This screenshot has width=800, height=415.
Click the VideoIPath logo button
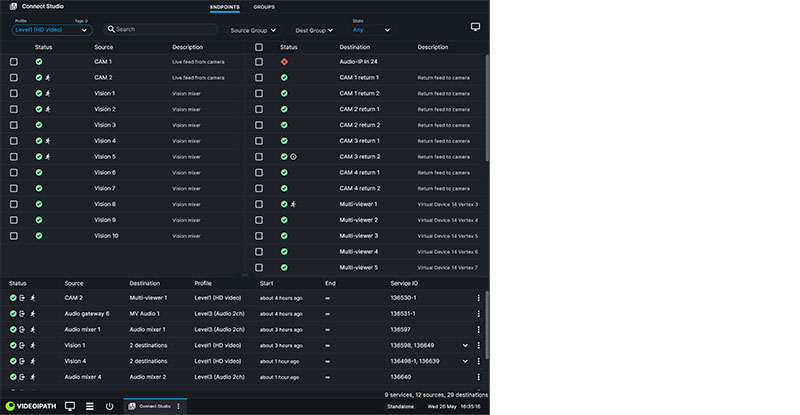(29, 406)
